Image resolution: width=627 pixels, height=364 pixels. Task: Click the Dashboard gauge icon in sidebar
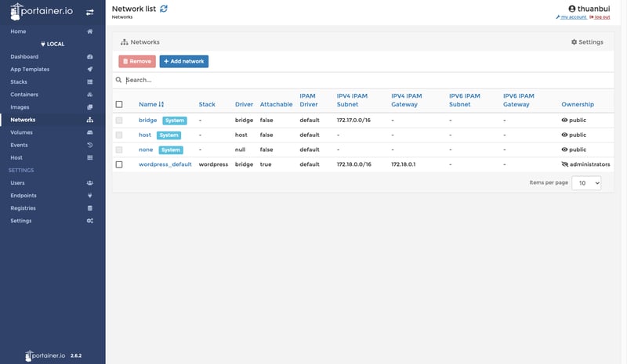coord(90,57)
